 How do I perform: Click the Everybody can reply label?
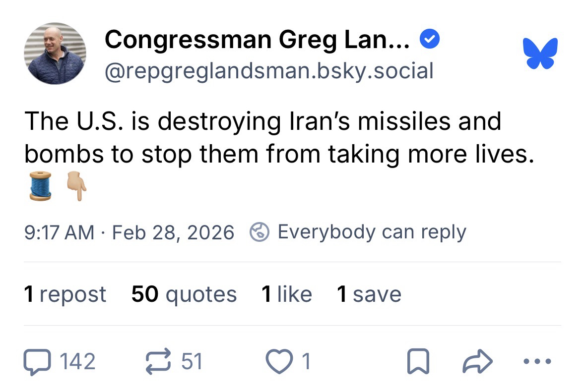tap(372, 232)
